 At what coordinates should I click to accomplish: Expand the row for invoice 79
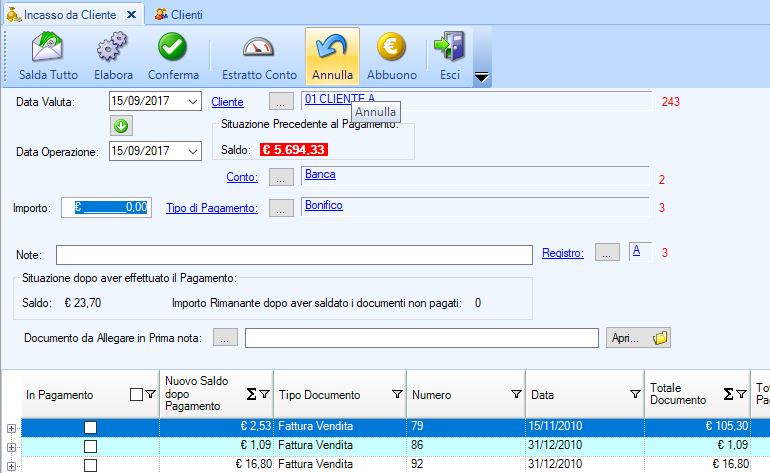[11, 428]
